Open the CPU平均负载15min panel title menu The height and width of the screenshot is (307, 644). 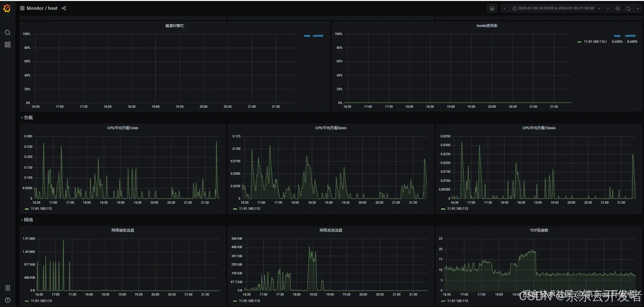click(539, 128)
